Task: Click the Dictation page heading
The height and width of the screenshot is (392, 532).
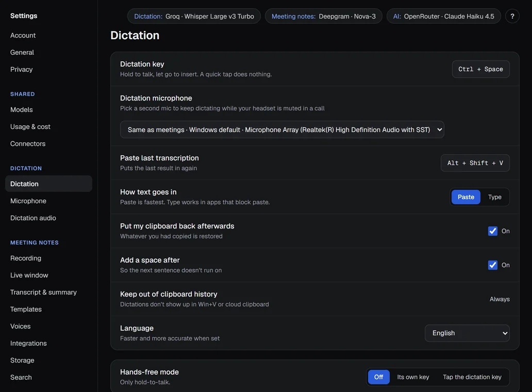Action: coord(135,35)
